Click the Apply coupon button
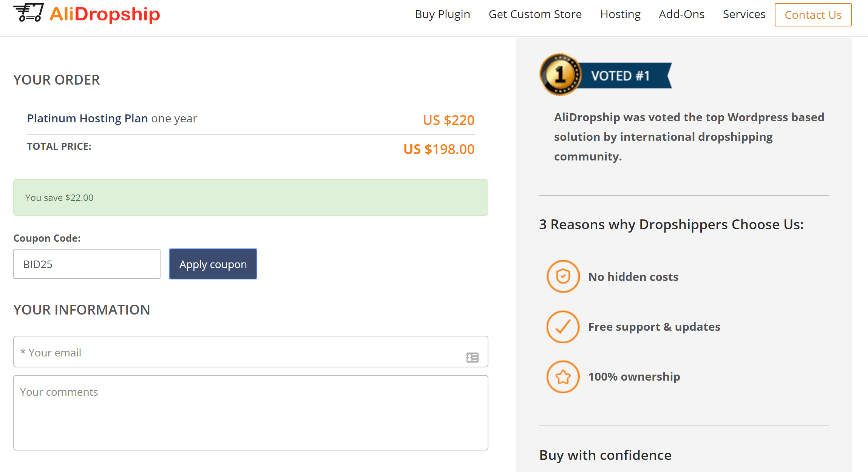 tap(213, 264)
